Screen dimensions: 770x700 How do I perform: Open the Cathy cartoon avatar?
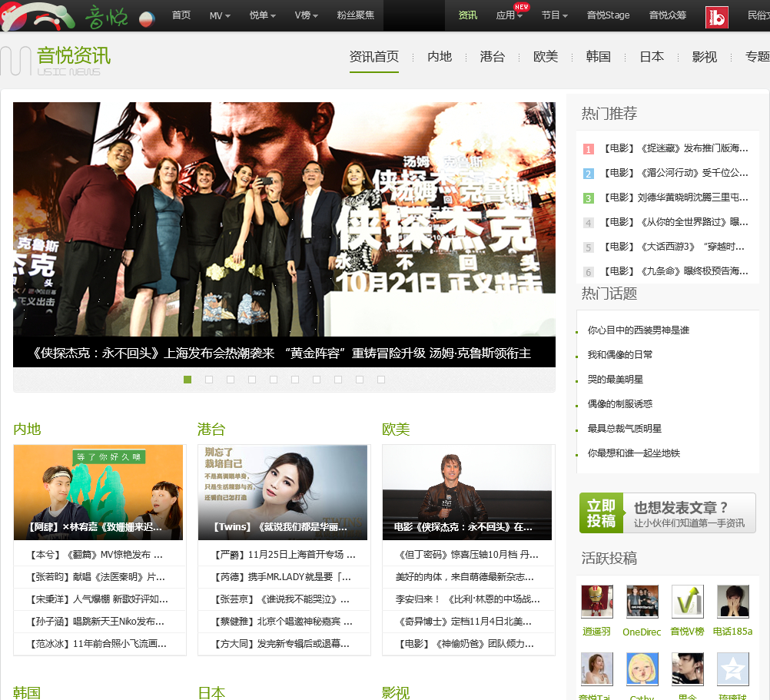pyautogui.click(x=642, y=668)
